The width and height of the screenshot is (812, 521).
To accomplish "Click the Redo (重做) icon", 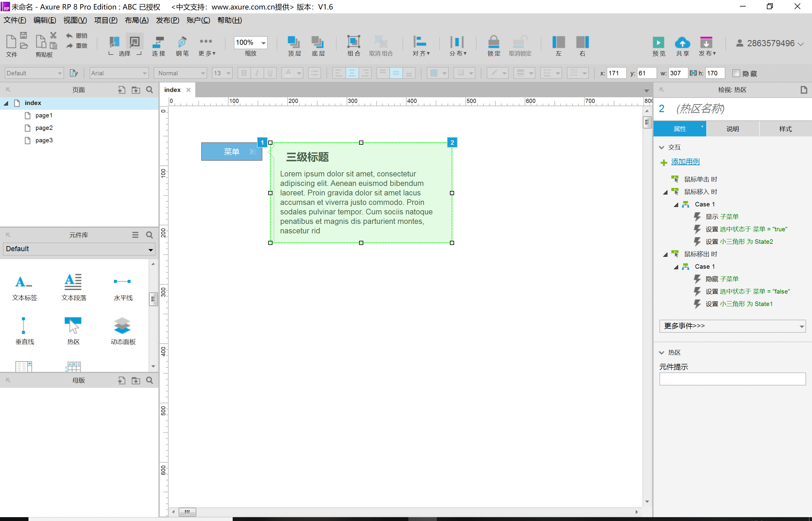I will click(69, 45).
